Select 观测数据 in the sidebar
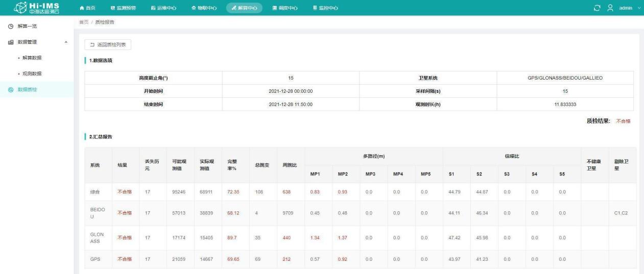The height and width of the screenshot is (274, 644). coord(33,74)
